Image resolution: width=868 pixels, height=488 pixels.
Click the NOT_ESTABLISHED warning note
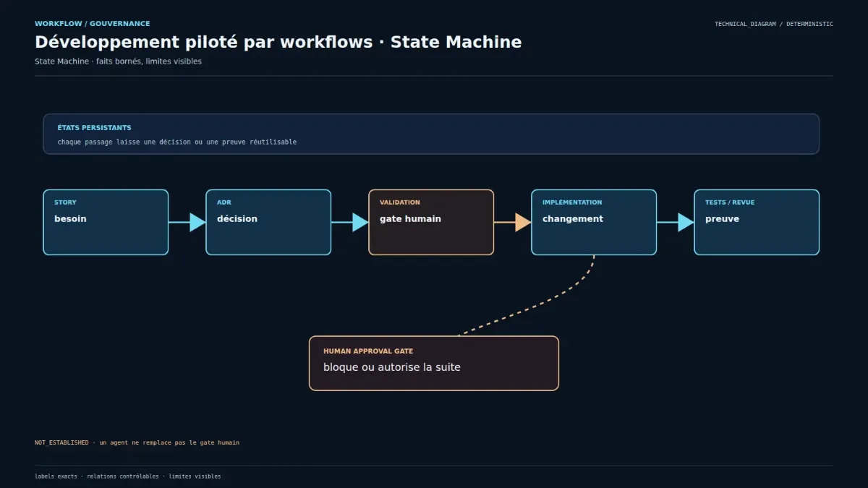137,442
